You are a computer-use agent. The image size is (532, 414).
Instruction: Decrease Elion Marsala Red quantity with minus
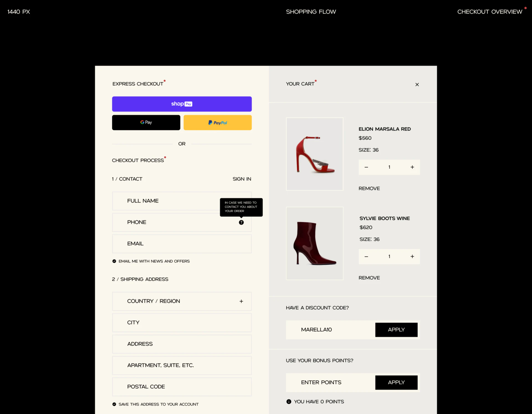tap(366, 167)
